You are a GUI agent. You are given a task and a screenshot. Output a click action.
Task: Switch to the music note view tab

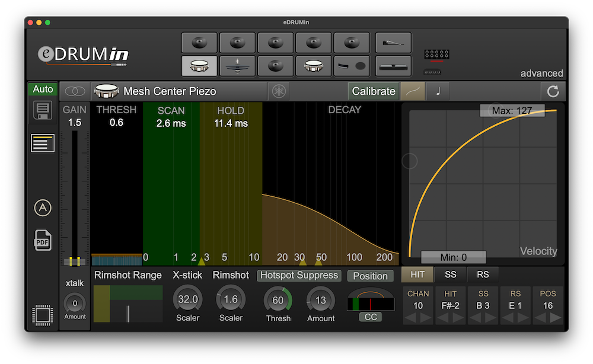[x=438, y=91]
